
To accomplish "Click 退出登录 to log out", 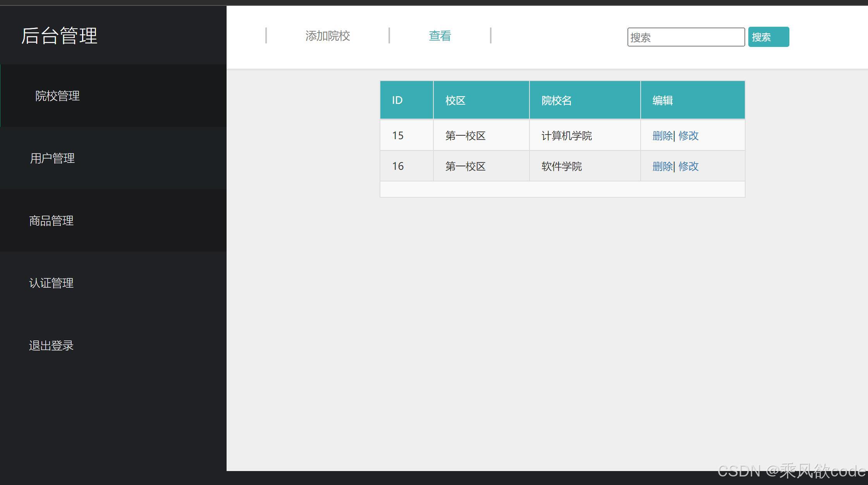I will (x=51, y=345).
